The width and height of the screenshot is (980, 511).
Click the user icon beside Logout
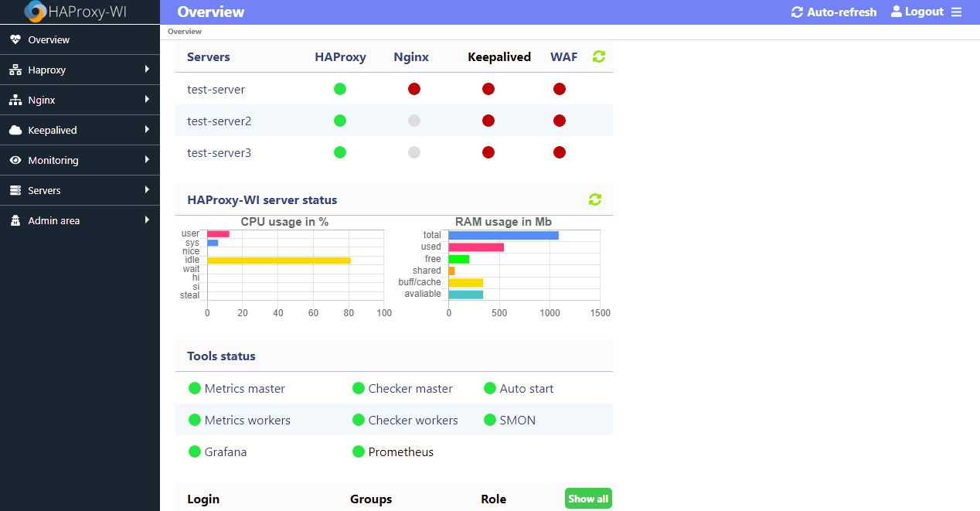coord(897,12)
